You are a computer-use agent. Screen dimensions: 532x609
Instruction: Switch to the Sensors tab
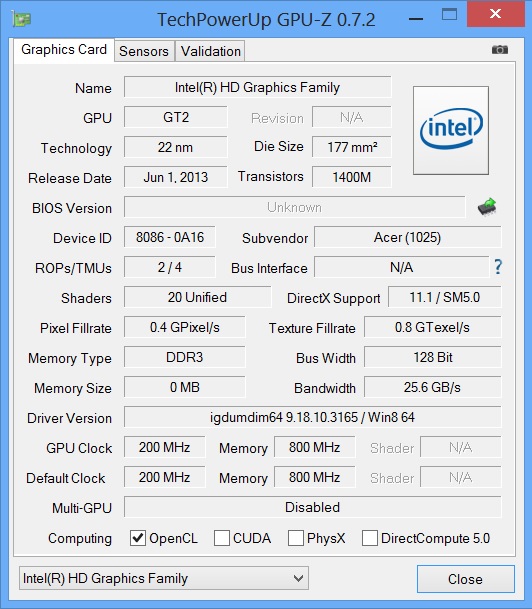tap(144, 51)
